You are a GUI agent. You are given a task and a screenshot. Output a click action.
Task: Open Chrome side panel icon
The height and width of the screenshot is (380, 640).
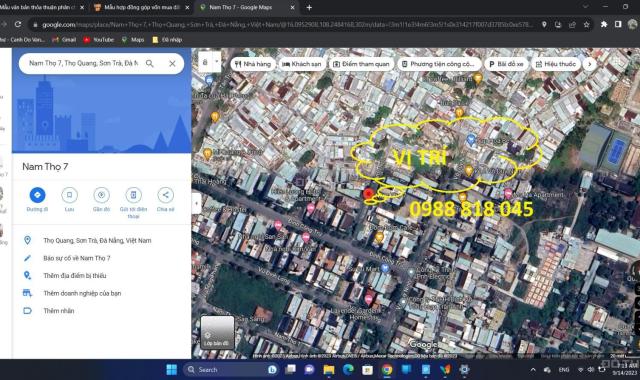click(x=618, y=24)
